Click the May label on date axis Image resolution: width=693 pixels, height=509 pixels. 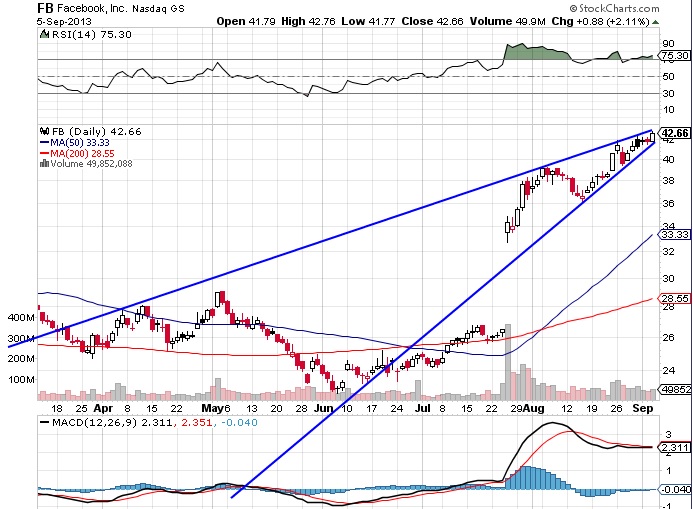pyautogui.click(x=213, y=408)
